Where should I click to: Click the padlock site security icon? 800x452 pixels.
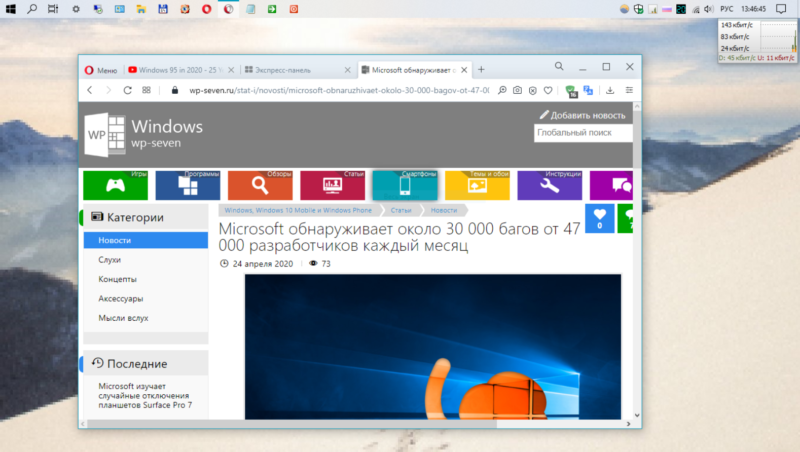pos(175,90)
